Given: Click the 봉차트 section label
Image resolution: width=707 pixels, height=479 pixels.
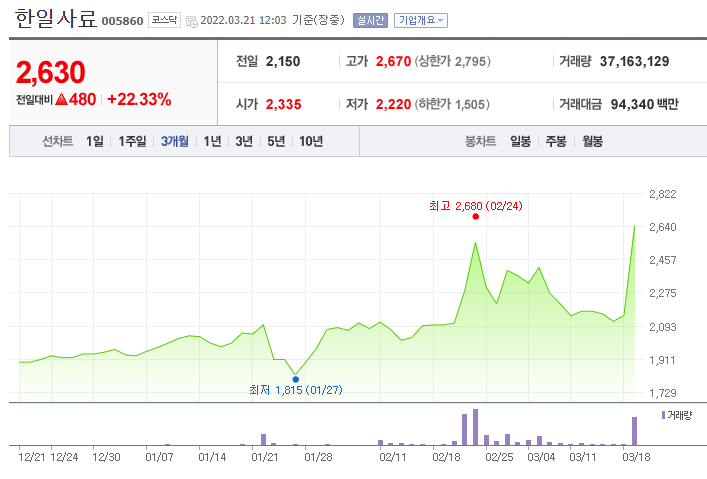Looking at the screenshot, I should pos(481,141).
